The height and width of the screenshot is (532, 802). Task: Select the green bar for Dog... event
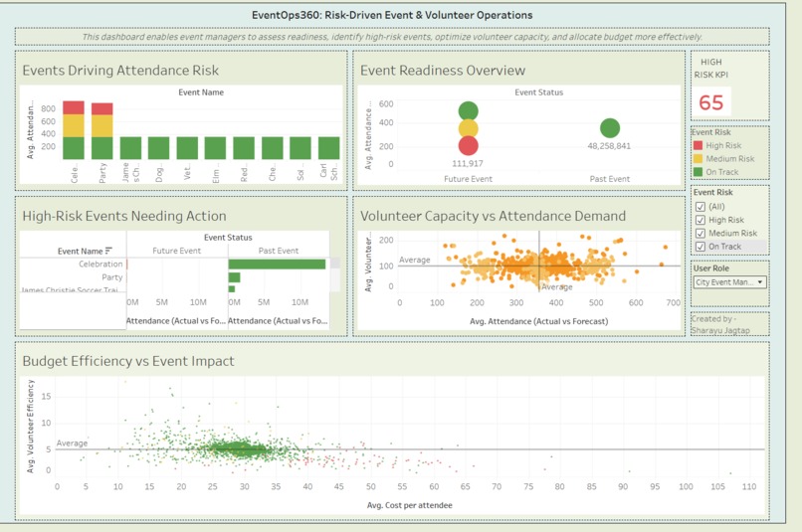click(158, 148)
